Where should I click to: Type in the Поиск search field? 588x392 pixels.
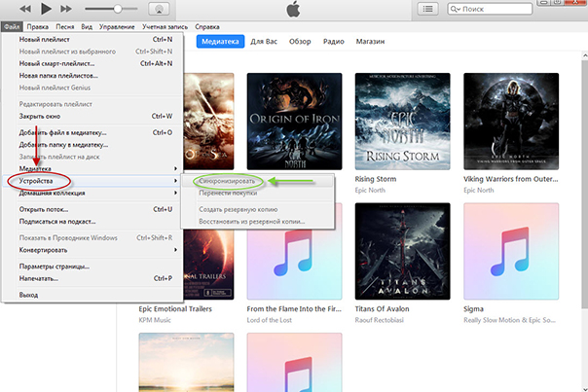[516, 9]
